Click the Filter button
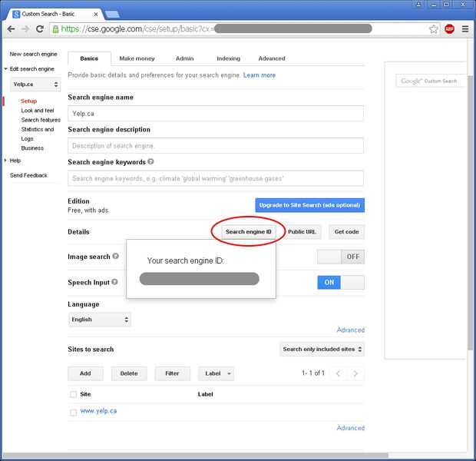This screenshot has height=461, width=476. tap(172, 373)
